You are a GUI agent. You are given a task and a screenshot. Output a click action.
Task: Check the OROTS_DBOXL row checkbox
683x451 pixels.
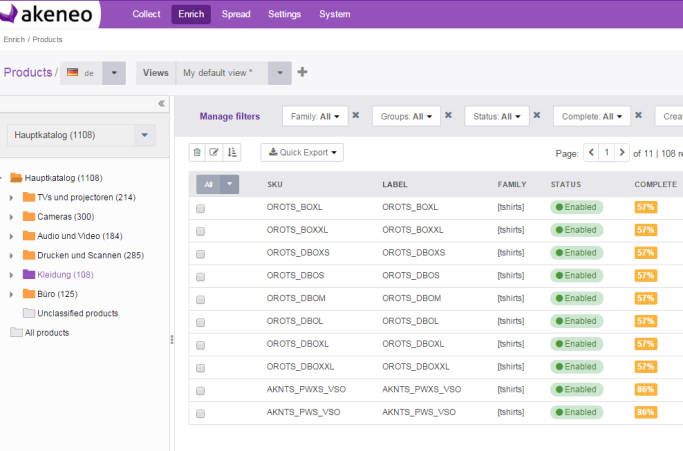click(200, 345)
